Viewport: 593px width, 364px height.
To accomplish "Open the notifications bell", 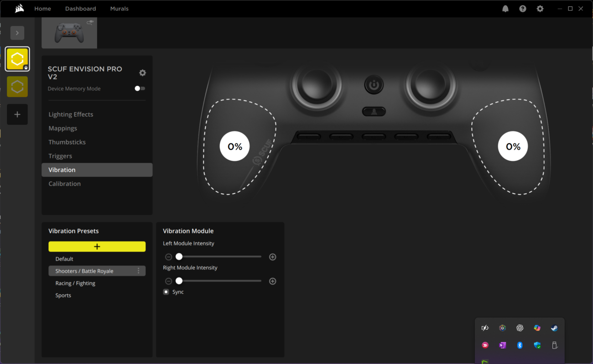I will [505, 9].
